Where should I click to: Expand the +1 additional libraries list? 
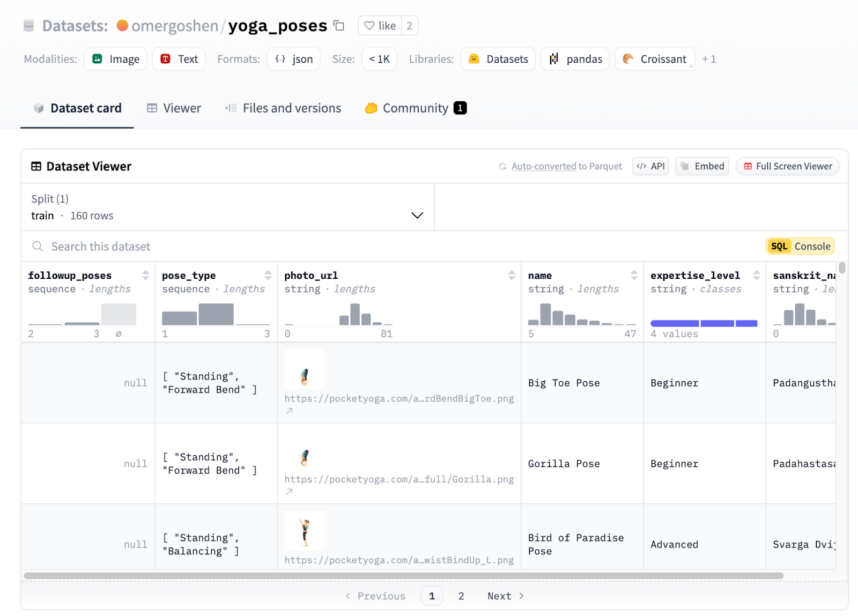point(709,59)
